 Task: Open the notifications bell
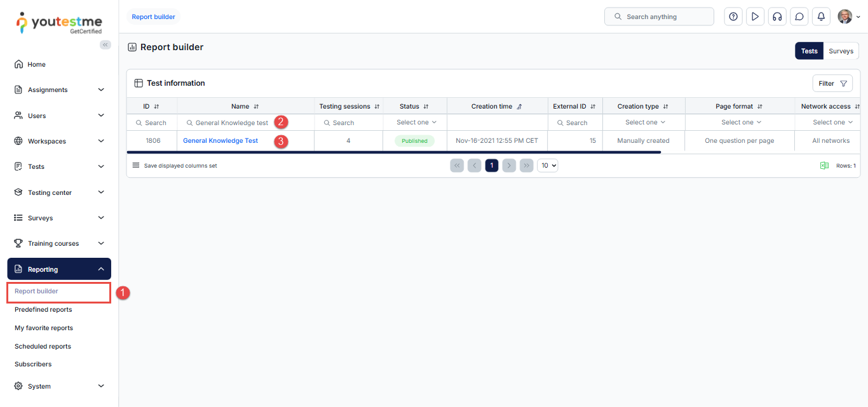coord(821,17)
